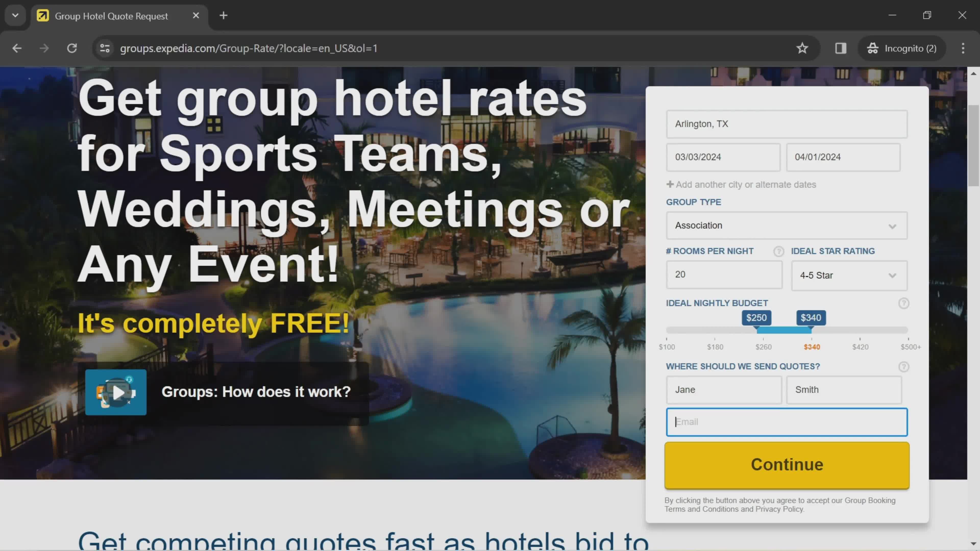Show help for ideal nightly budget
The image size is (980, 551).
coord(903,304)
